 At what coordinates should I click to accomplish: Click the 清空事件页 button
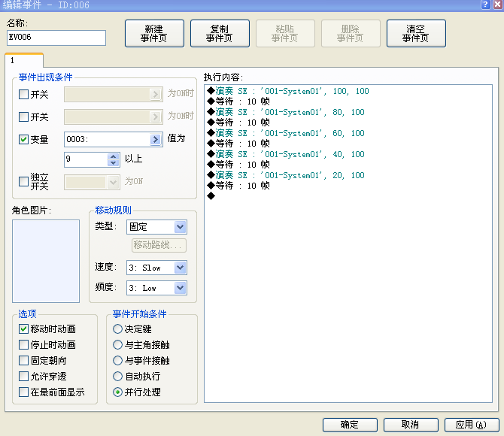click(x=416, y=33)
